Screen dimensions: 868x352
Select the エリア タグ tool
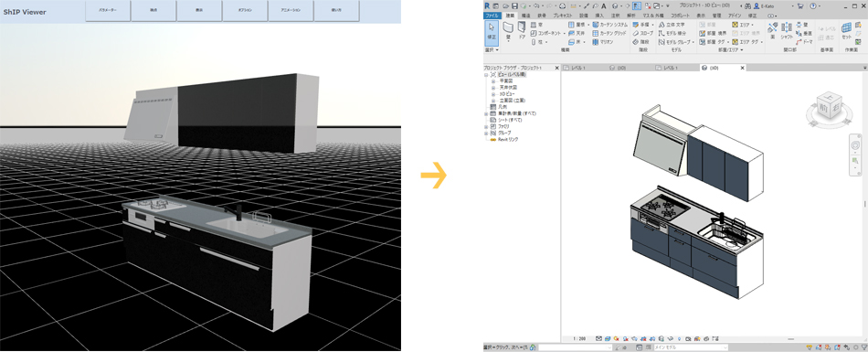746,41
